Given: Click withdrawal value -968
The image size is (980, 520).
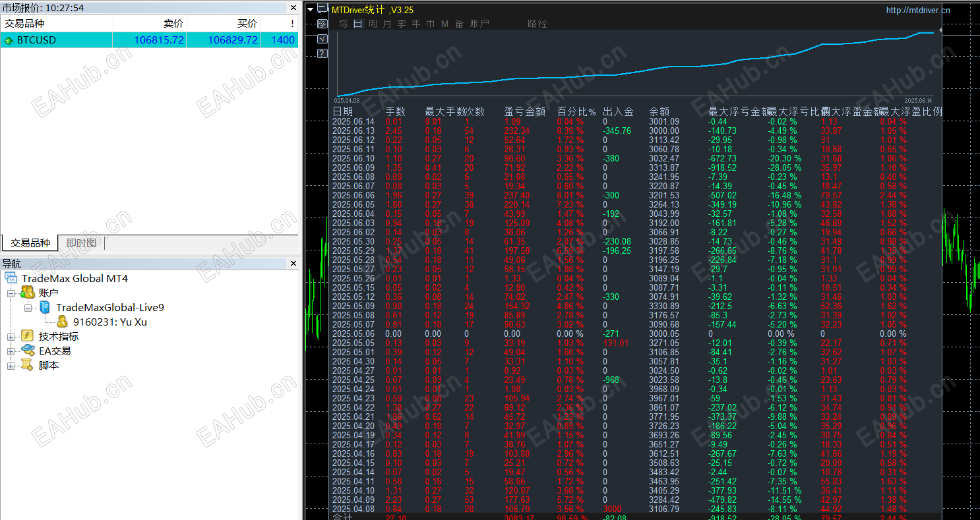Looking at the screenshot, I should (x=612, y=380).
